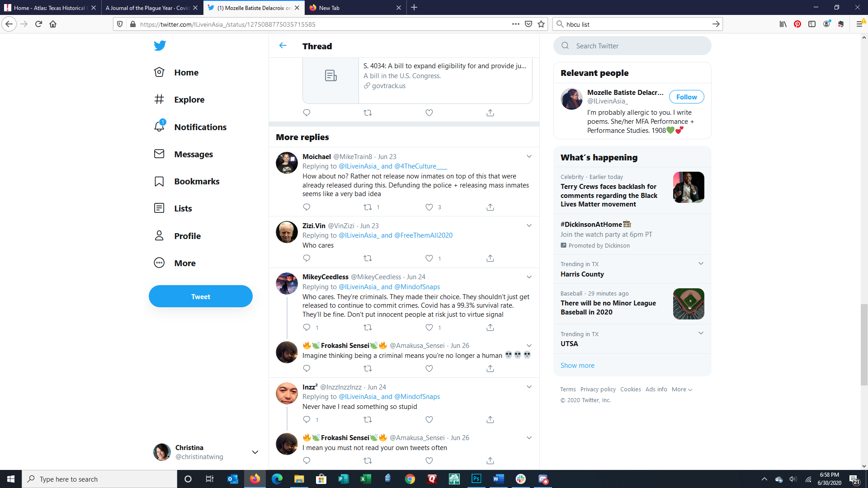The image size is (868, 488).
Task: Share Moichael's tweet via share icon
Action: [x=490, y=207]
